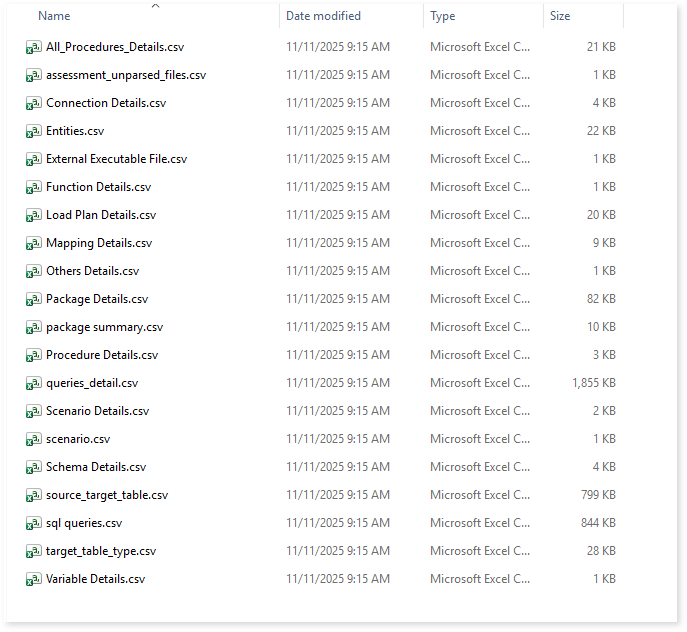The image size is (687, 632).
Task: Click the file icon of sql queries.csv
Action: point(34,523)
